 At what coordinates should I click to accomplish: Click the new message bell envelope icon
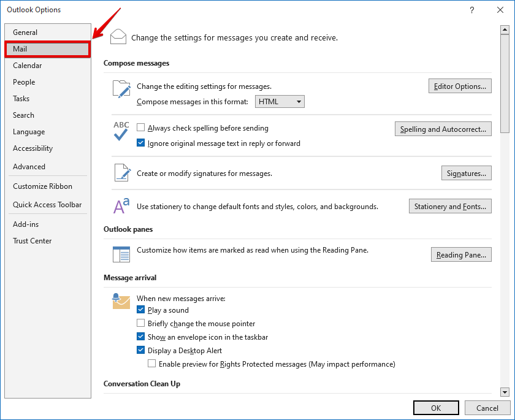click(x=121, y=301)
